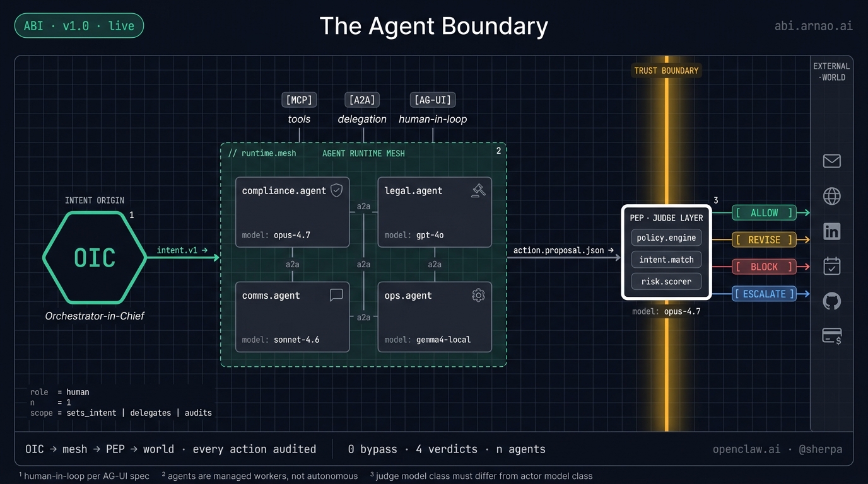
Task: Click the gear icon on ops.agent
Action: 478,295
